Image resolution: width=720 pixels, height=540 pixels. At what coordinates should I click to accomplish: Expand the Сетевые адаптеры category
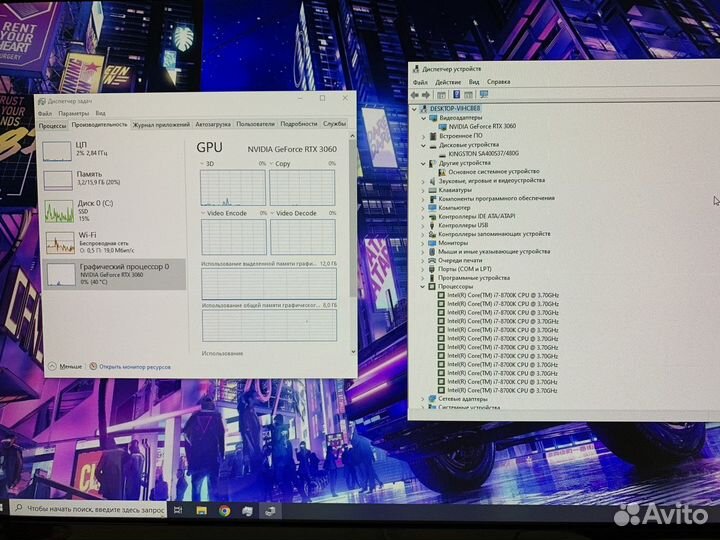tap(422, 399)
